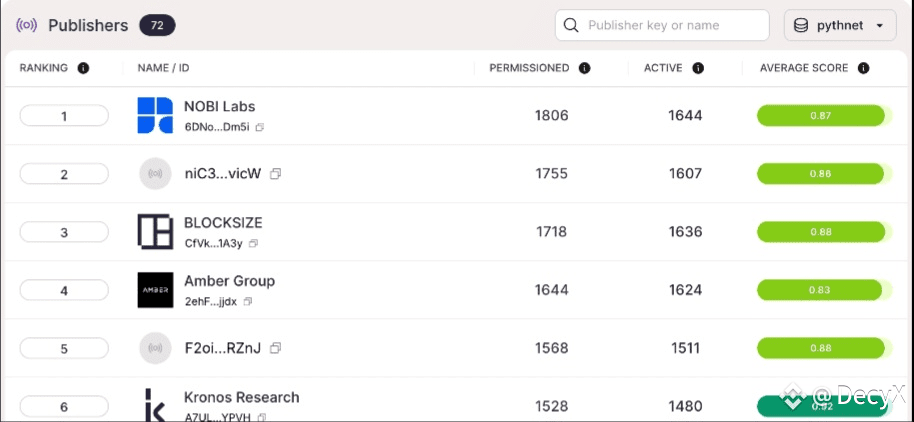Open the pythnet cluster dropdown

coord(840,25)
